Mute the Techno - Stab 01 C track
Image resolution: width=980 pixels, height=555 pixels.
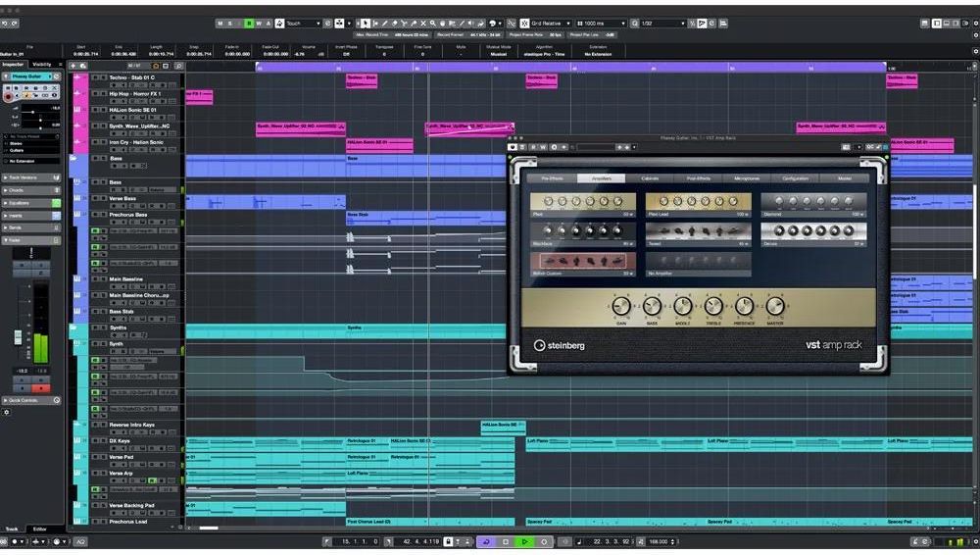point(95,77)
